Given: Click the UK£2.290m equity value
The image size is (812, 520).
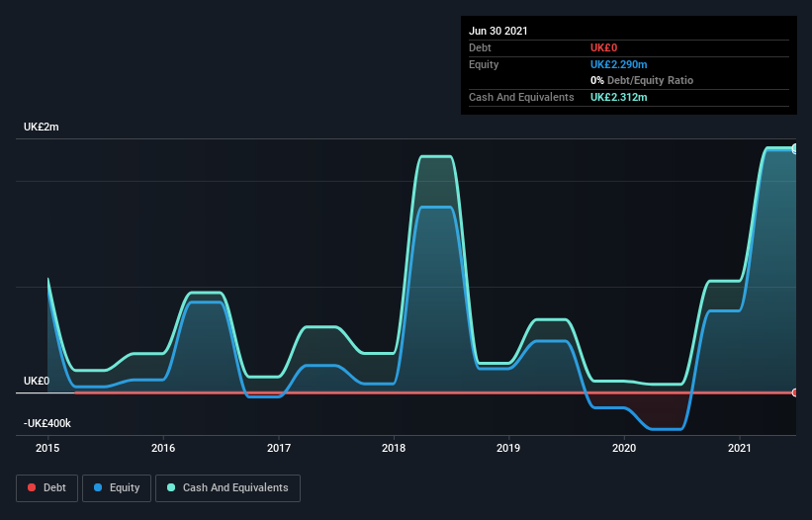Looking at the screenshot, I should pyautogui.click(x=619, y=64).
